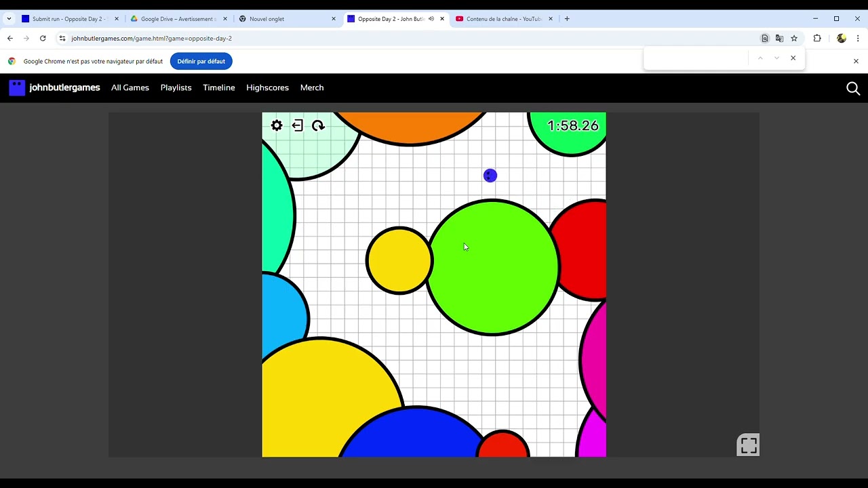
Task: Mute the Opposite Day 2 tab audio
Action: click(x=431, y=19)
